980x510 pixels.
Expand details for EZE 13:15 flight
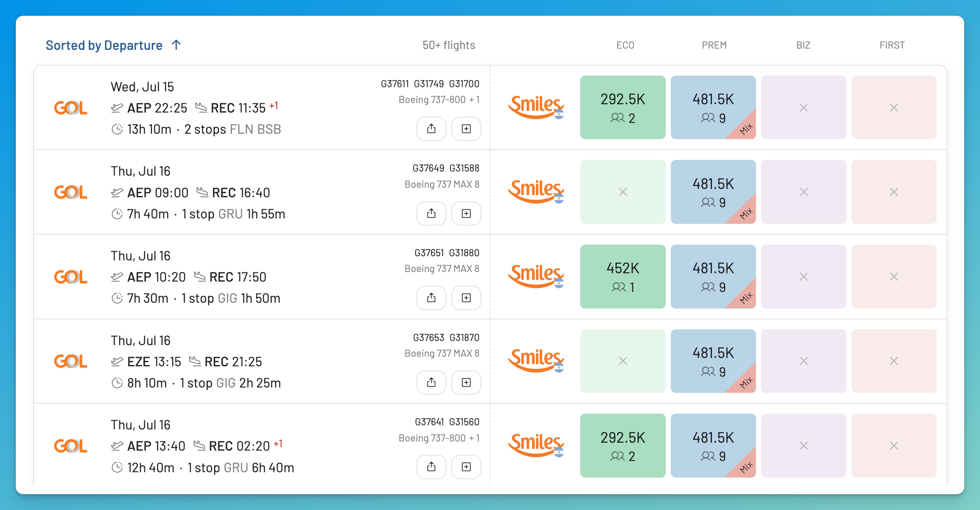(x=466, y=382)
